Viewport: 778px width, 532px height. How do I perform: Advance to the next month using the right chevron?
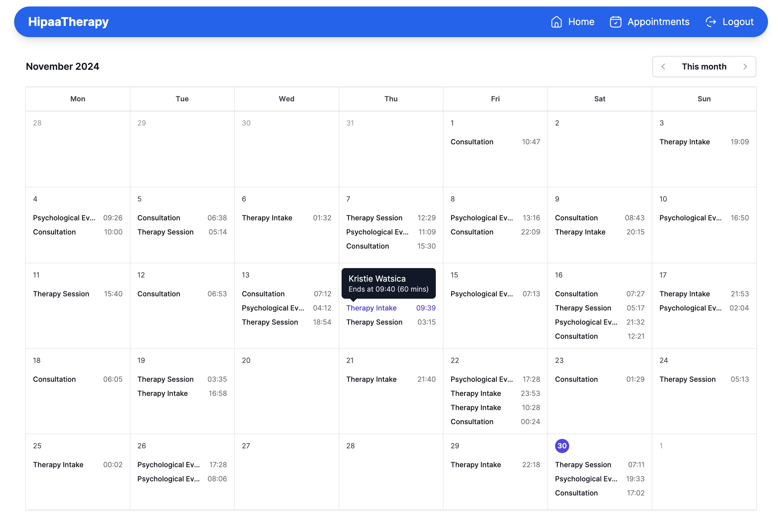[x=745, y=66]
